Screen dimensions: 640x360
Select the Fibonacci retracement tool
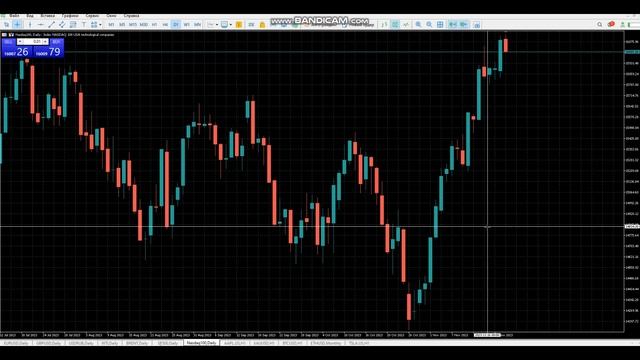pyautogui.click(x=73, y=25)
